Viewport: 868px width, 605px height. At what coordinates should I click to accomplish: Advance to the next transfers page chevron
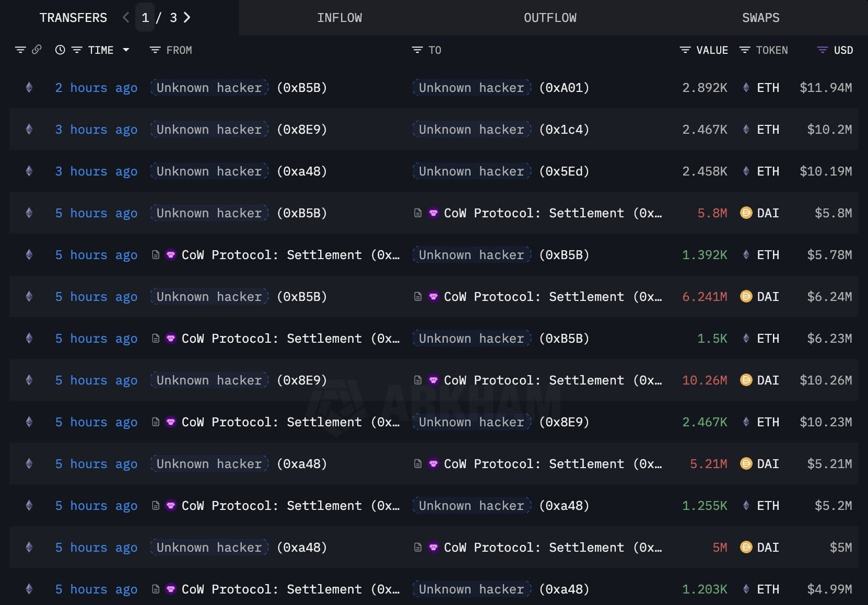[187, 17]
